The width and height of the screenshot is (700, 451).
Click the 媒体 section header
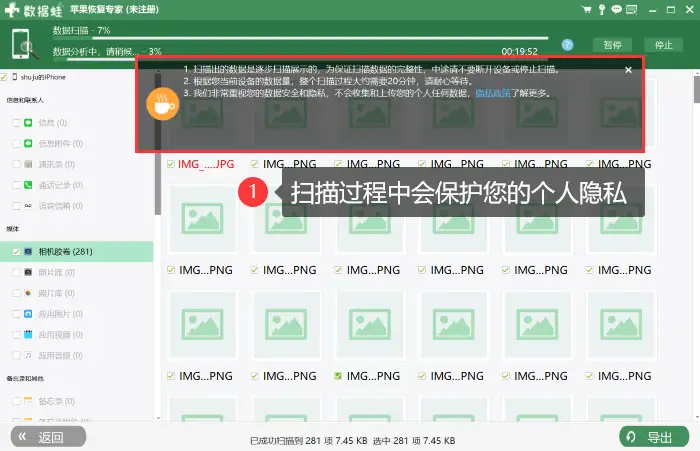(x=12, y=229)
